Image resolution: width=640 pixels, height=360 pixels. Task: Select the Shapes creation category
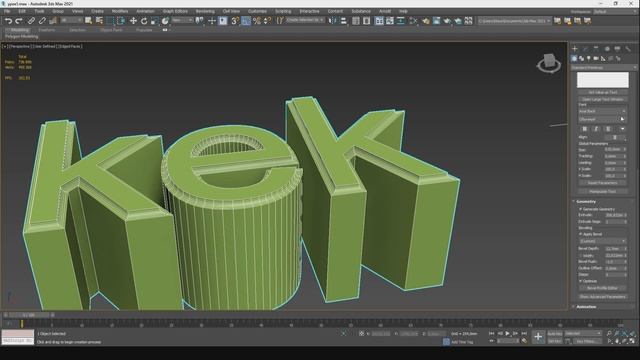[581, 58]
